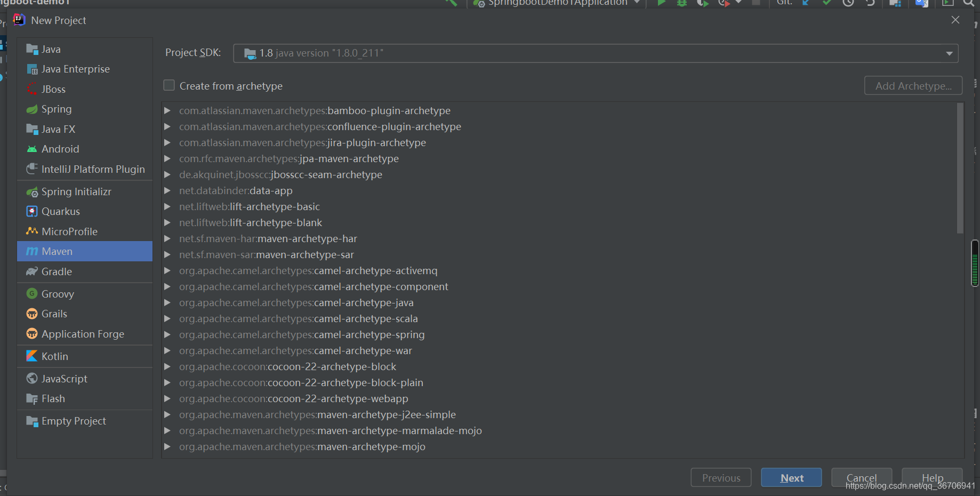
Task: Click the Build hammer icon in IDE toolbar
Action: pyautogui.click(x=452, y=3)
